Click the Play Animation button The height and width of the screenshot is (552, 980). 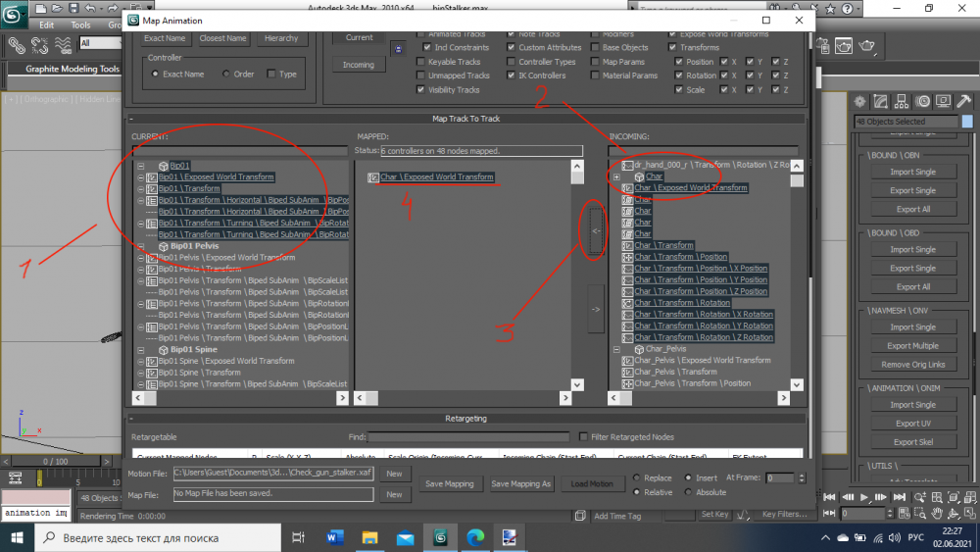point(864,498)
